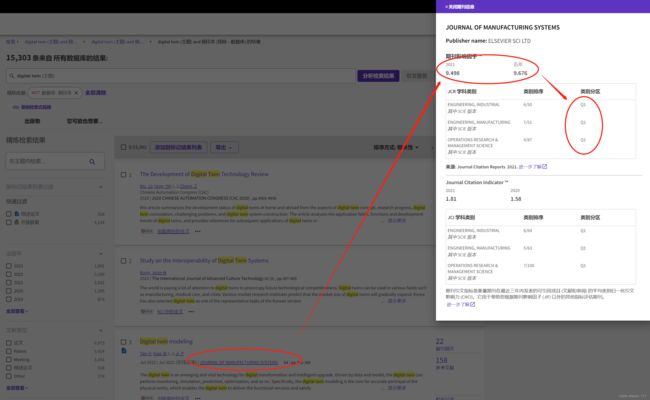Open the more-options dots under result 2
Viewport: 650px width, 400px height.
click(x=191, y=311)
